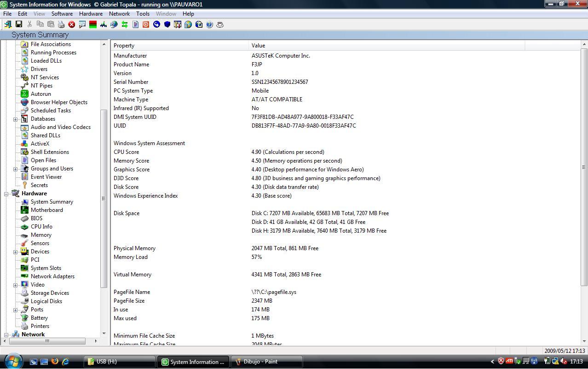Click the green double-arrows toolbar icon
Image resolution: width=588 pixels, height=369 pixels.
point(125,24)
